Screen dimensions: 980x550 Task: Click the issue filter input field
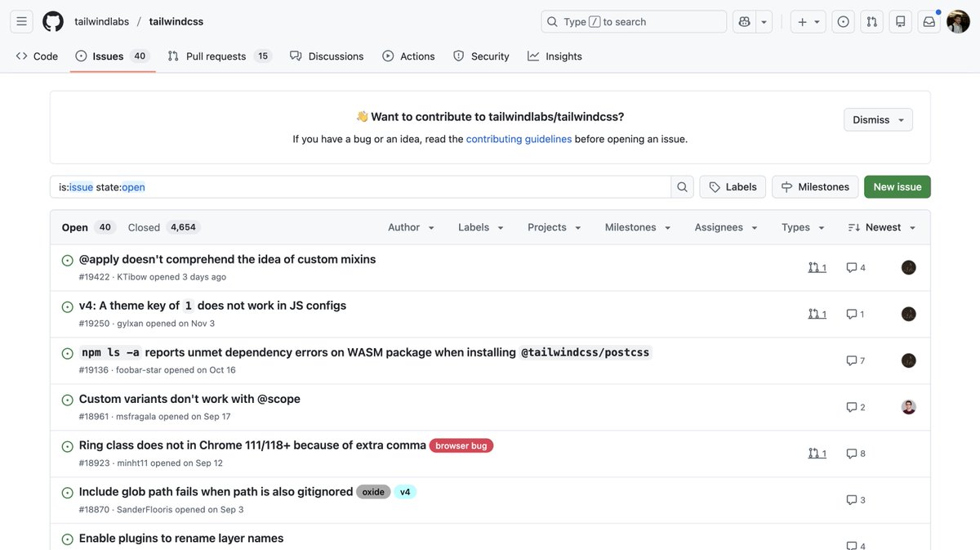point(360,187)
